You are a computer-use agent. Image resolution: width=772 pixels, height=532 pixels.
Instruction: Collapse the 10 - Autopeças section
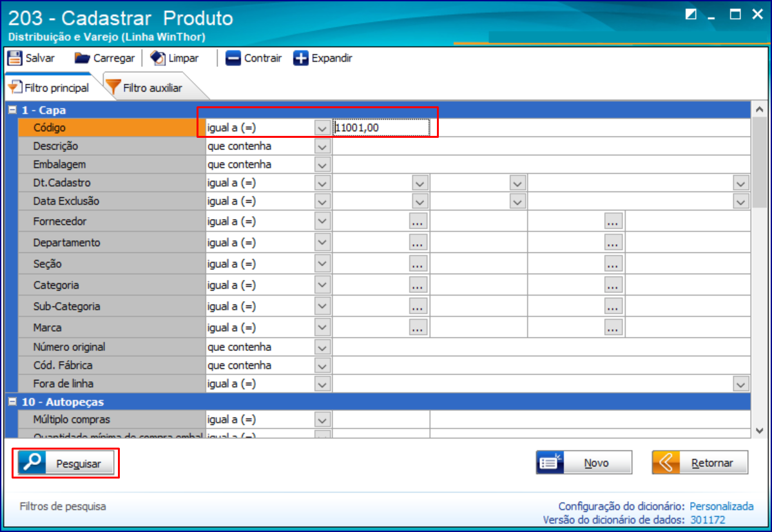(13, 402)
